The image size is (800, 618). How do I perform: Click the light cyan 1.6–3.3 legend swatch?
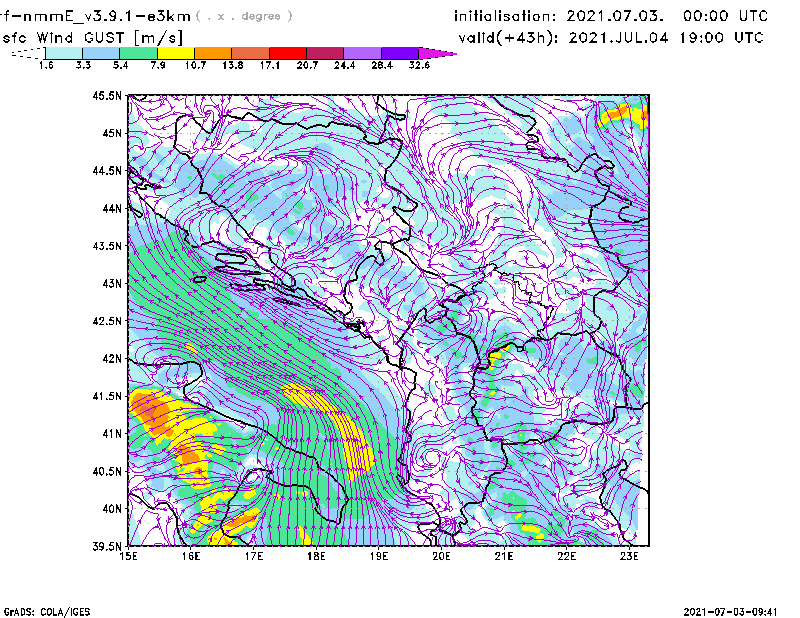click(64, 53)
